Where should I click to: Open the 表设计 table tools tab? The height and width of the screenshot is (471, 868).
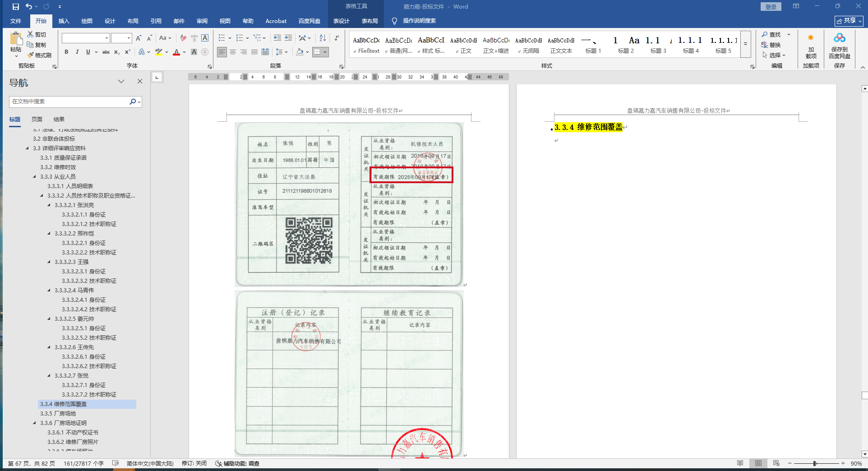[x=342, y=21]
